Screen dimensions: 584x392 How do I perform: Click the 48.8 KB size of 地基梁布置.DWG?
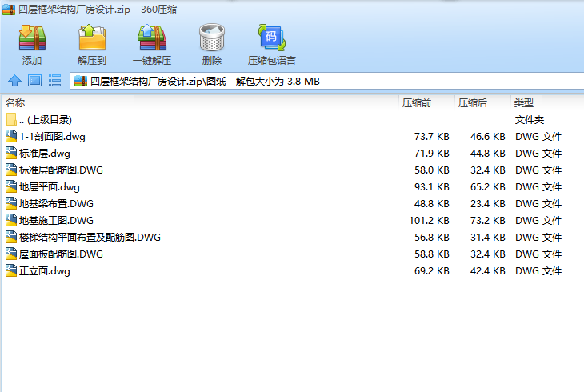click(x=432, y=204)
